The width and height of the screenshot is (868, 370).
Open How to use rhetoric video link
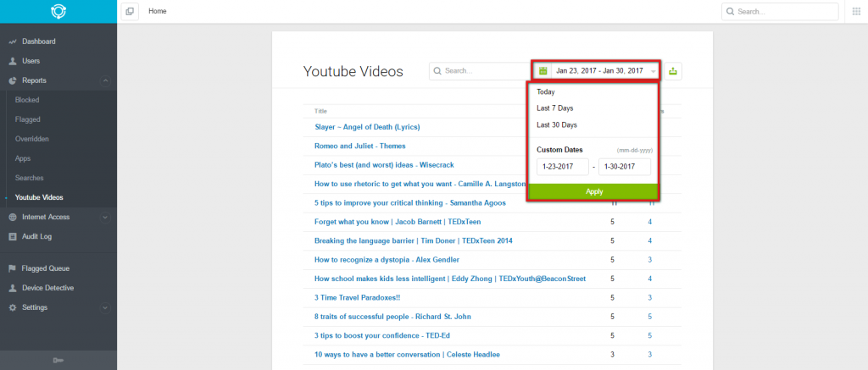coord(420,184)
